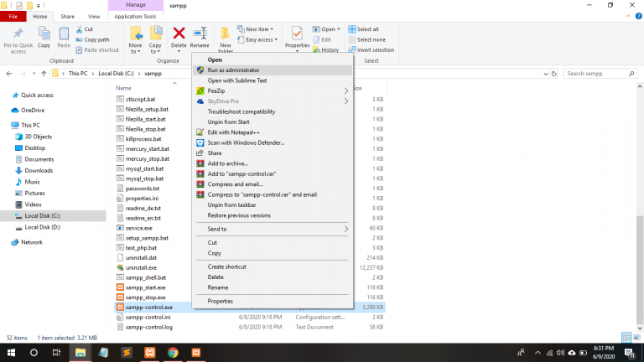Select Edit with Notepad++ in context menu
The image size is (644, 362).
click(236, 132)
